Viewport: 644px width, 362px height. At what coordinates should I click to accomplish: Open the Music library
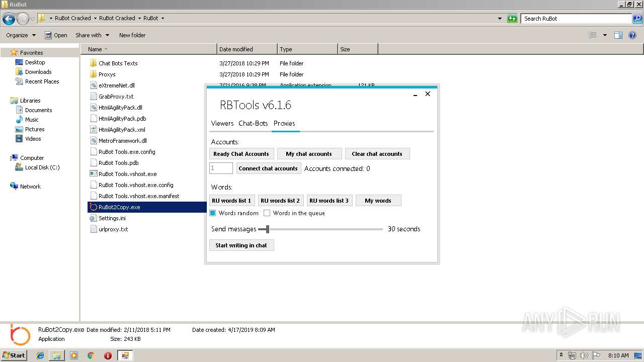32,120
